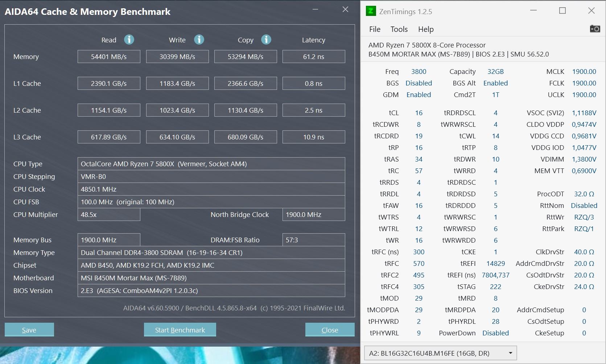This screenshot has width=606, height=364.
Task: Click the ClkDrvStr value 40.0 Ω
Action: coord(584,252)
